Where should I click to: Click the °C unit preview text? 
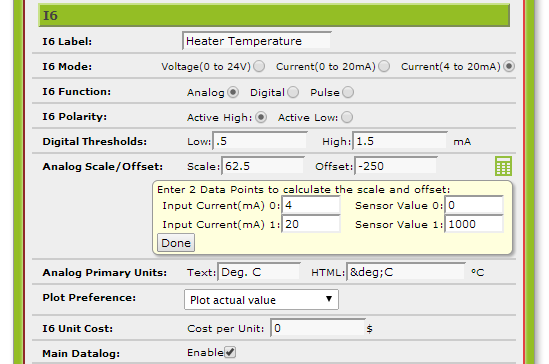click(x=478, y=272)
